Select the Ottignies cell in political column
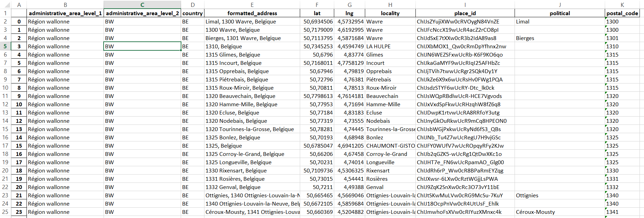Viewport: 644px width, 218px height. point(559,195)
